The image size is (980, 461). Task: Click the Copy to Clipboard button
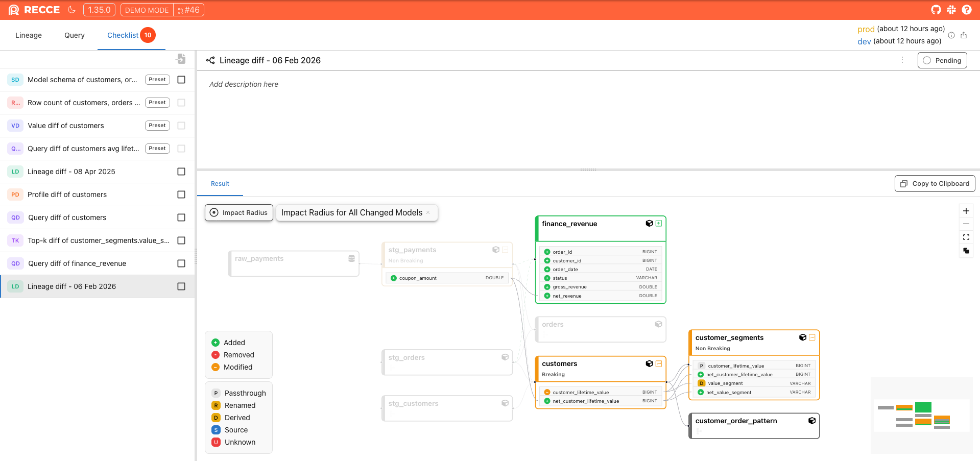pos(935,184)
